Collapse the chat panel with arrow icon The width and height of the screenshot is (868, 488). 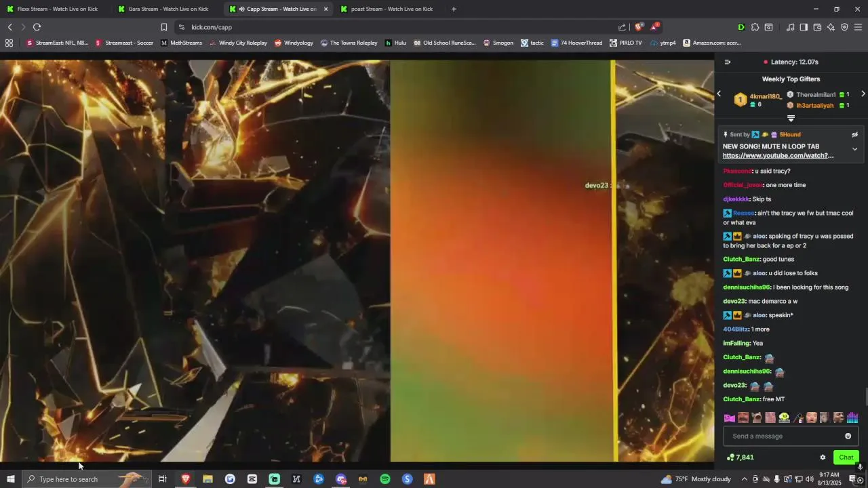pyautogui.click(x=728, y=62)
